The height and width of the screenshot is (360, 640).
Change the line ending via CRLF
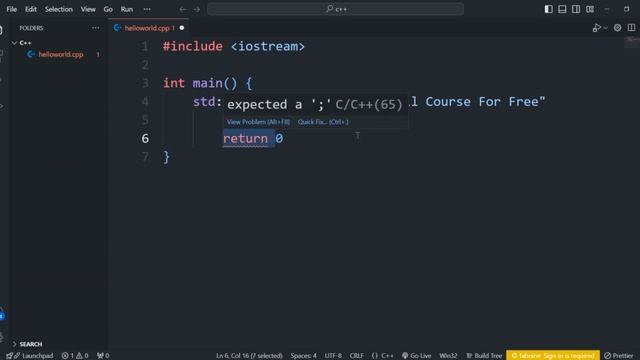click(356, 356)
